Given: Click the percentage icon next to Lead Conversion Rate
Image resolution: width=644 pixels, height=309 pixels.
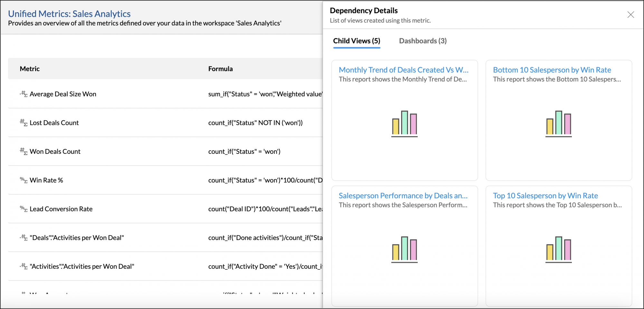Looking at the screenshot, I should point(23,209).
